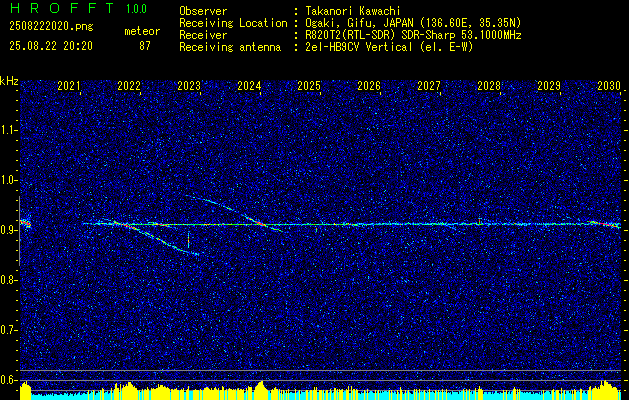Click the 2021 time marker
629x400 pixels.
tap(69, 86)
